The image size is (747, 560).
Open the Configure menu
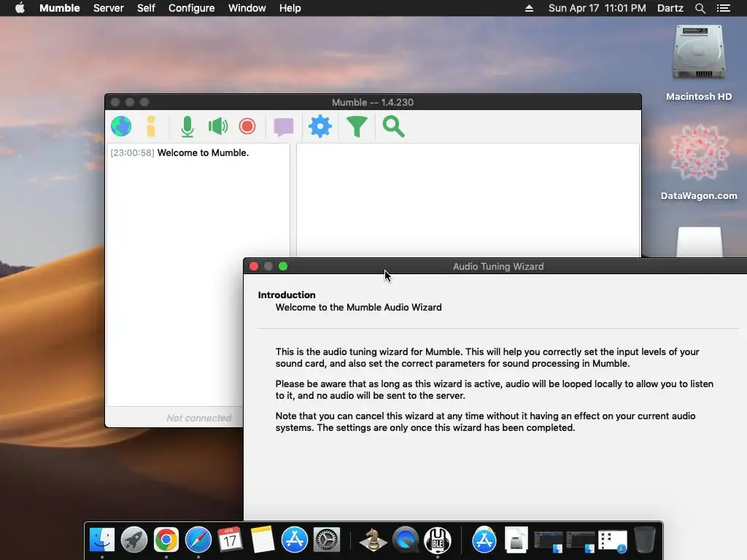(192, 8)
